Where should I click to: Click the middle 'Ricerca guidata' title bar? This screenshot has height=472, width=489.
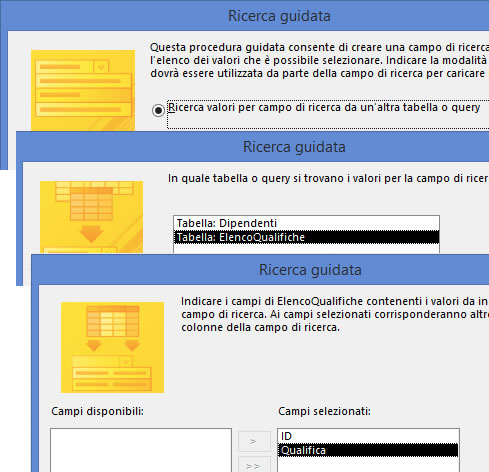294,147
